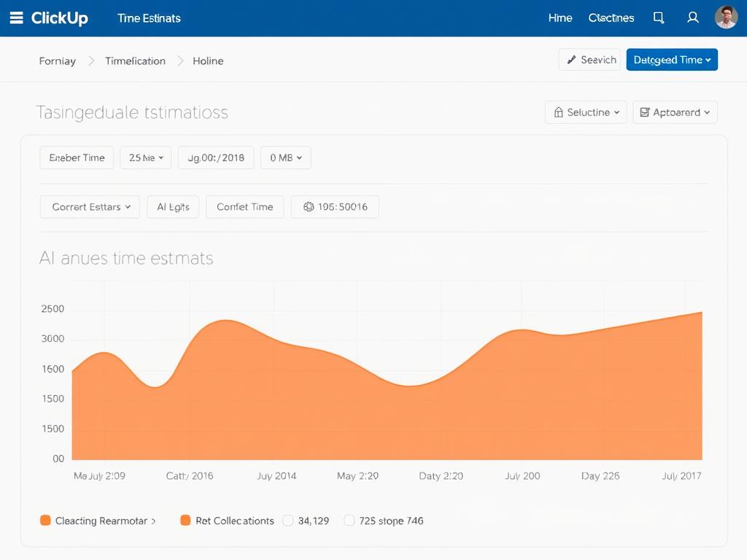The image size is (747, 560).
Task: Enable the 725 stope 746 checkbox
Action: tap(349, 521)
